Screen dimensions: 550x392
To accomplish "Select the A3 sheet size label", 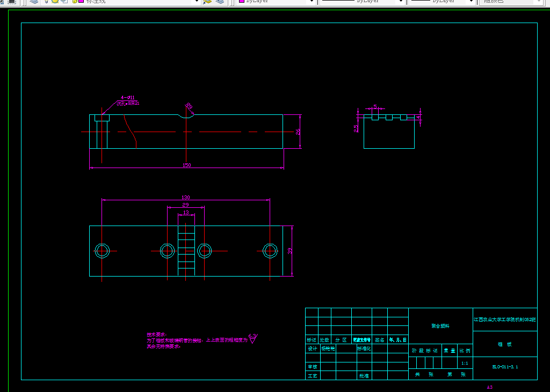I will pos(490,388).
